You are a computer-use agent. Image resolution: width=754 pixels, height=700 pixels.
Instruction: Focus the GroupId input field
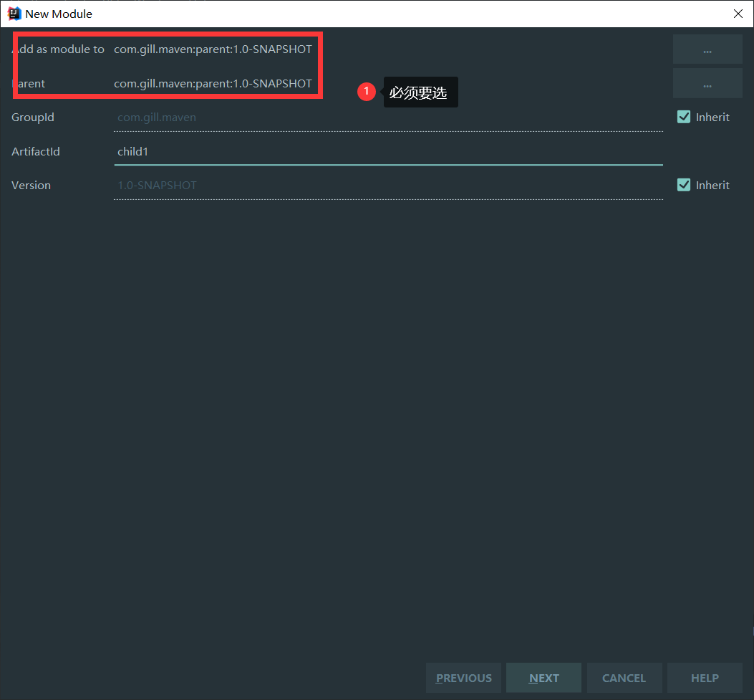pos(388,118)
